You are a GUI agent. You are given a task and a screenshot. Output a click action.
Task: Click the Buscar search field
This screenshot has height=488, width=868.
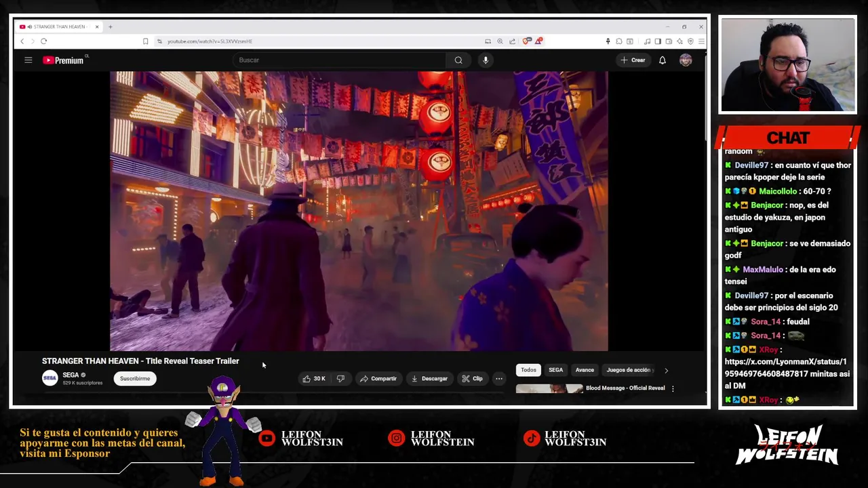click(x=339, y=60)
